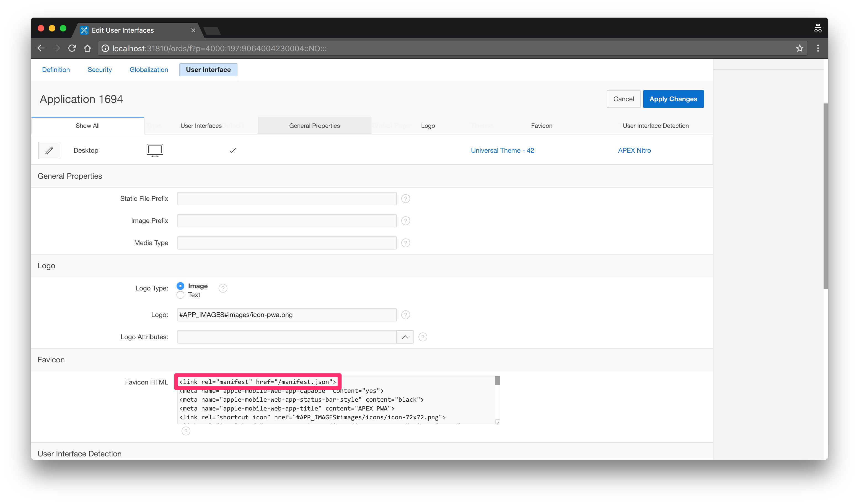Open the Chrome three-dot menu
859x504 pixels.
tap(818, 48)
